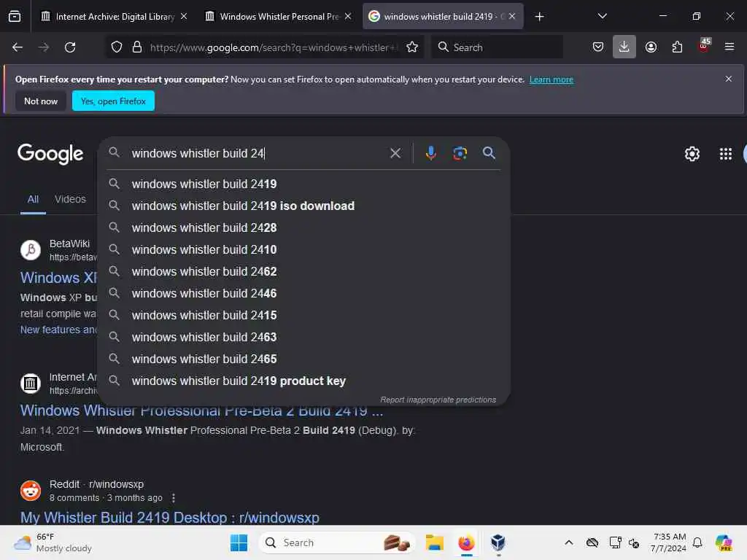Click Report inappropriate predictions
This screenshot has height=560, width=747.
[438, 400]
